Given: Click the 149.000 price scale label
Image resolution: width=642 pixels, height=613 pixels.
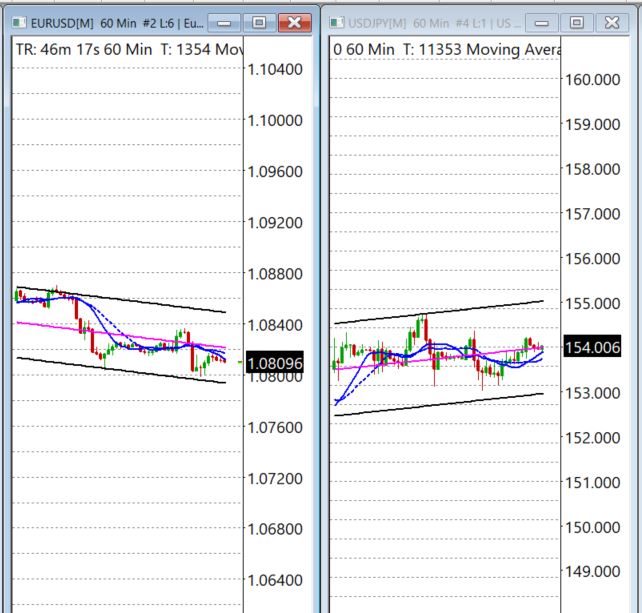Looking at the screenshot, I should tap(592, 572).
